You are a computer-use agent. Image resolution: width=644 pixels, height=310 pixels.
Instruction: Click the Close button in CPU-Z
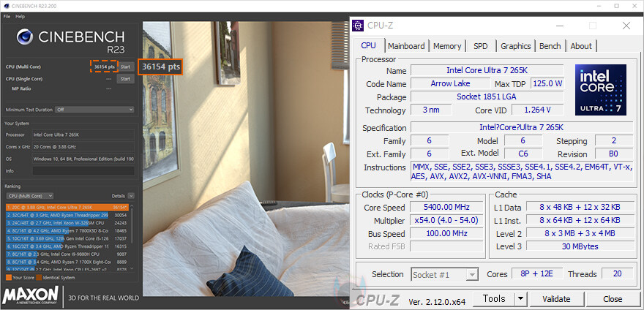point(613,299)
